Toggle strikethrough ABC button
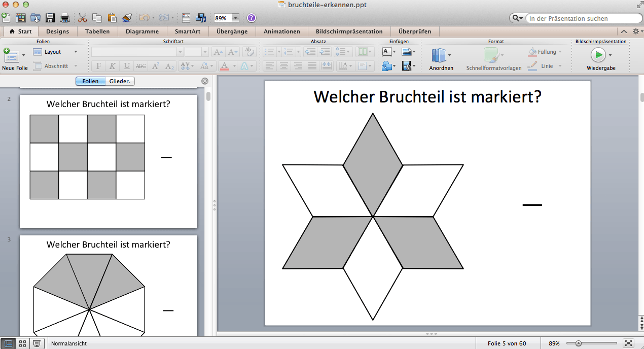Viewport: 644px width, 349px height. (x=141, y=66)
